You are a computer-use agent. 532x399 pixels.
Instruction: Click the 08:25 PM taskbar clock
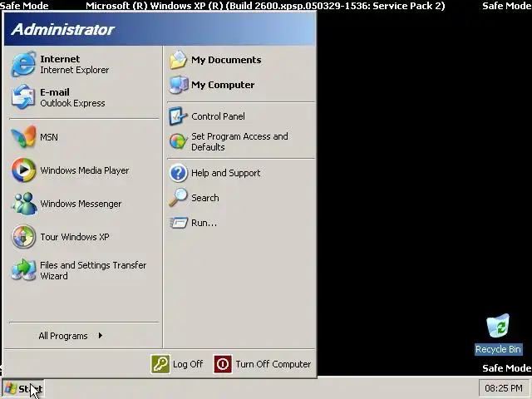[x=504, y=388]
